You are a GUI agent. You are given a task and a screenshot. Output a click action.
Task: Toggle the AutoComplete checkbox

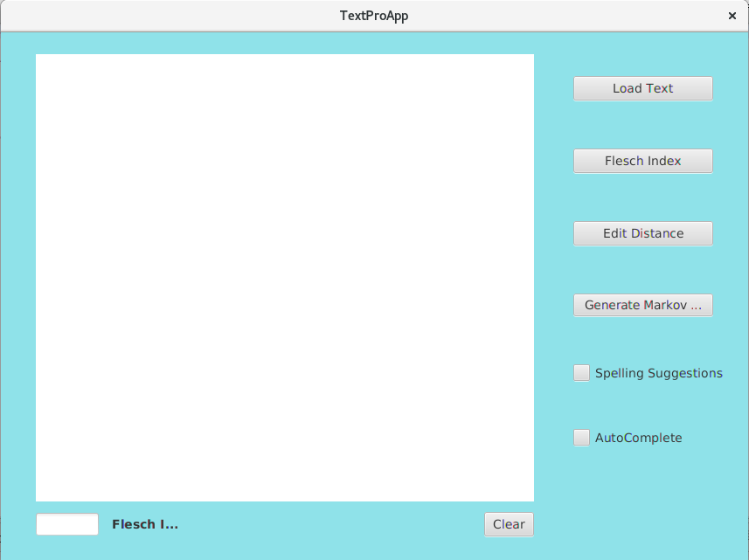581,438
